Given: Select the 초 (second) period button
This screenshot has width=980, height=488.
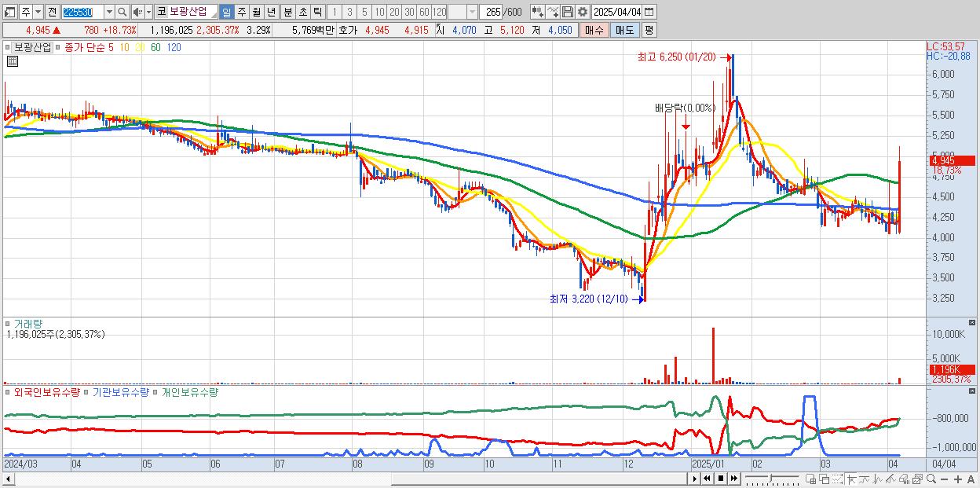Looking at the screenshot, I should 302,12.
